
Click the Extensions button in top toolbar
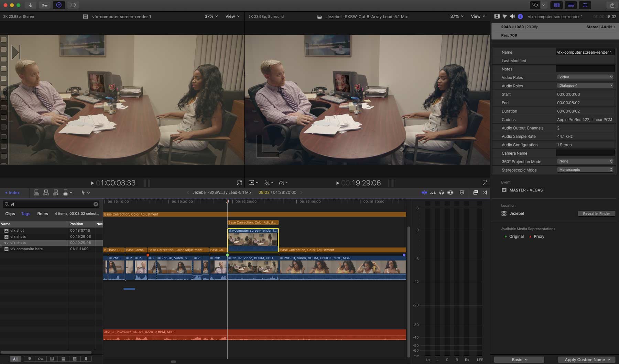click(73, 5)
